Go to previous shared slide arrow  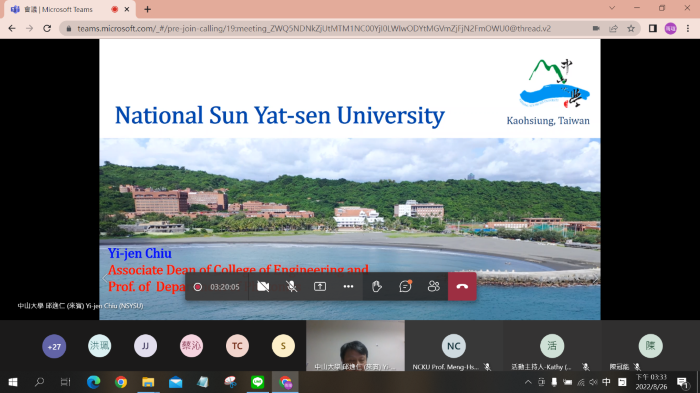pyautogui.click(x=105, y=279)
